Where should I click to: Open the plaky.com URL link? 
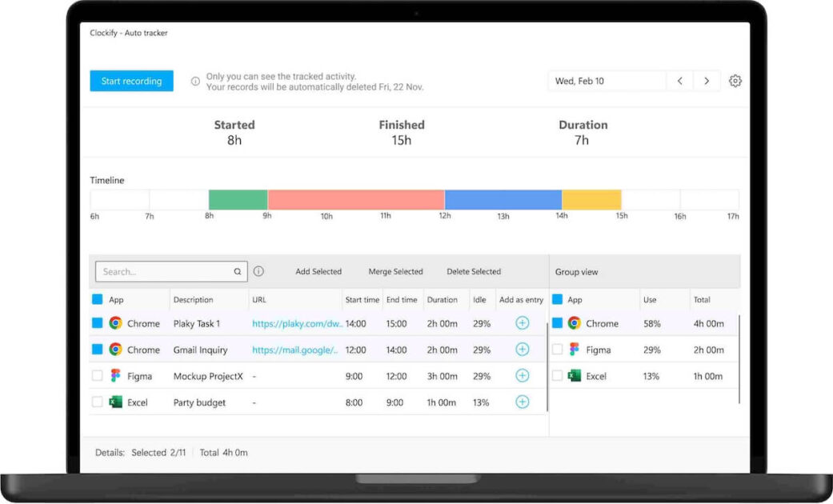pyautogui.click(x=297, y=323)
